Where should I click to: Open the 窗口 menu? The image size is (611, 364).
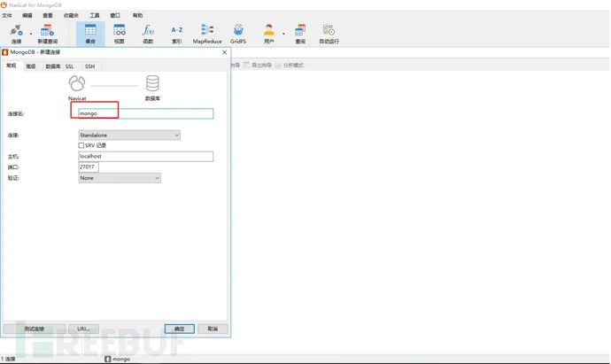click(x=115, y=15)
